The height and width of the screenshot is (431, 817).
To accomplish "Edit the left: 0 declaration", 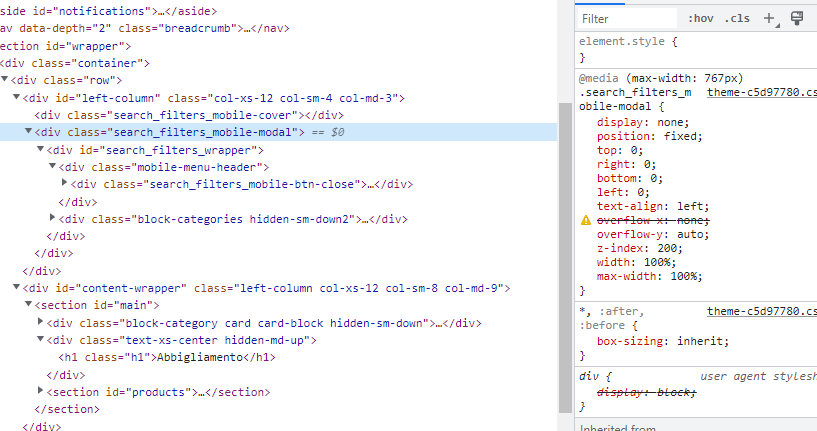I will pos(623,192).
